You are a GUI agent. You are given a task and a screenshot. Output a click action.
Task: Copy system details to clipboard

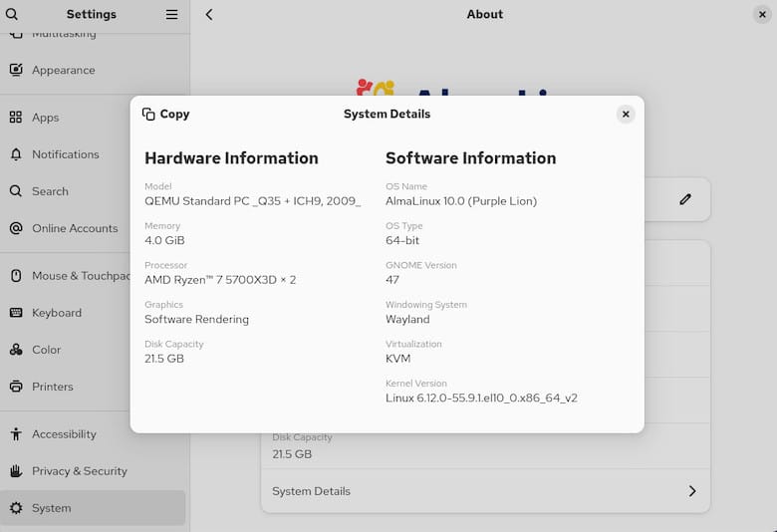tap(165, 114)
